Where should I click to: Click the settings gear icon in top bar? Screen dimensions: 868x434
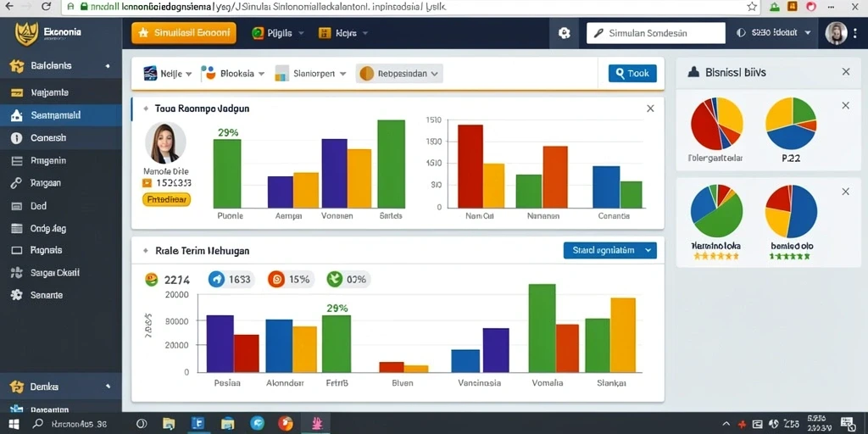click(x=564, y=33)
